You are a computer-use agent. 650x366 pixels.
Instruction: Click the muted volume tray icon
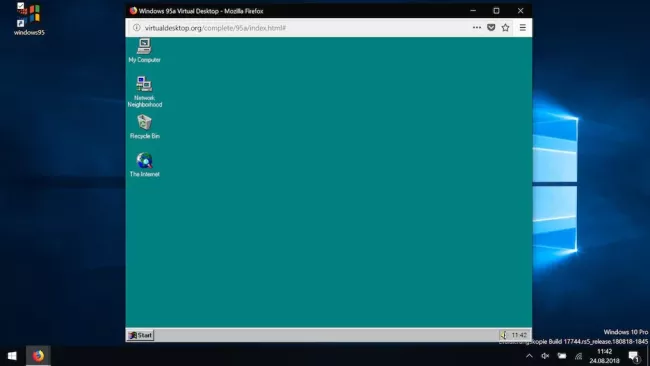point(545,356)
